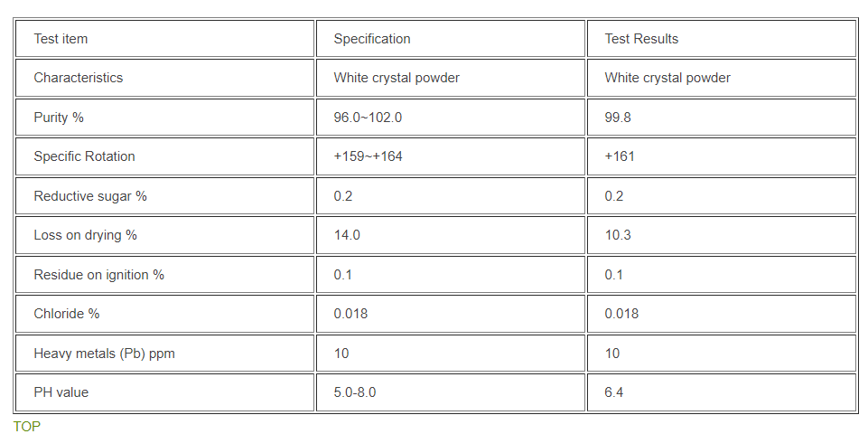Click the 'Test Results' column header
This screenshot has height=434, width=868.
click(641, 39)
